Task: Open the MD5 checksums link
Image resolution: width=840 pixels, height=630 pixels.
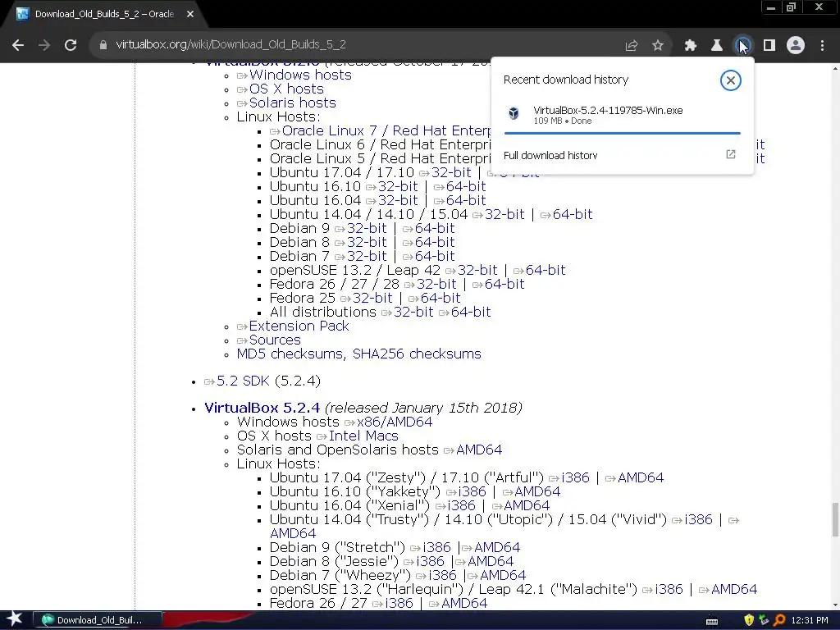Action: point(291,354)
